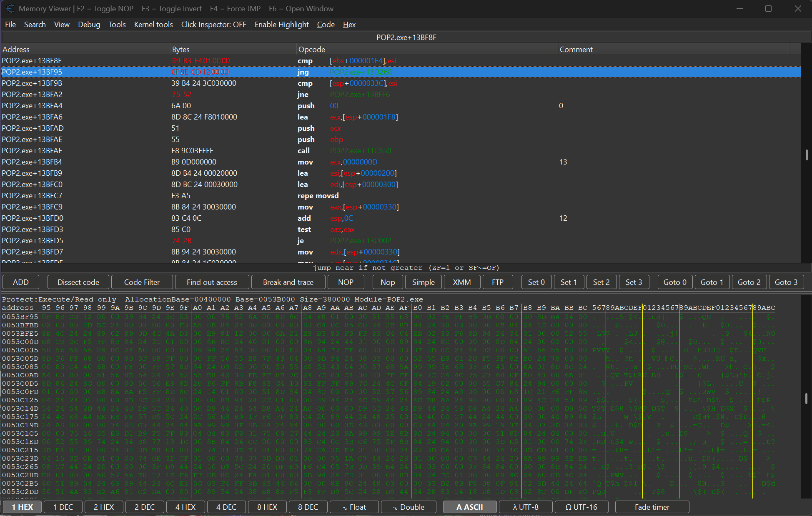Viewport: 812px width, 516px height.
Task: Switch memory display to 4 HEX grouping
Action: [185, 507]
